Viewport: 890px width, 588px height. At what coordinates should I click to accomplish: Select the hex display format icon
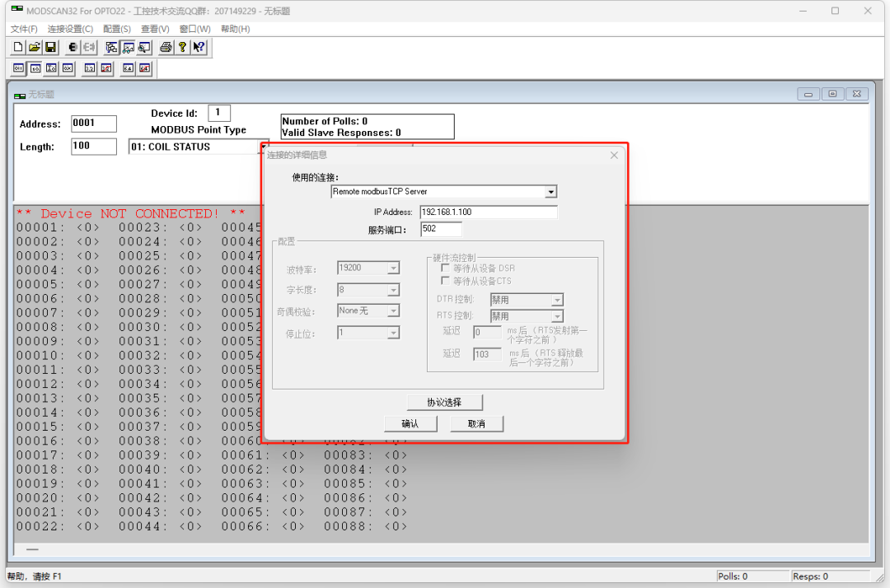click(x=69, y=68)
